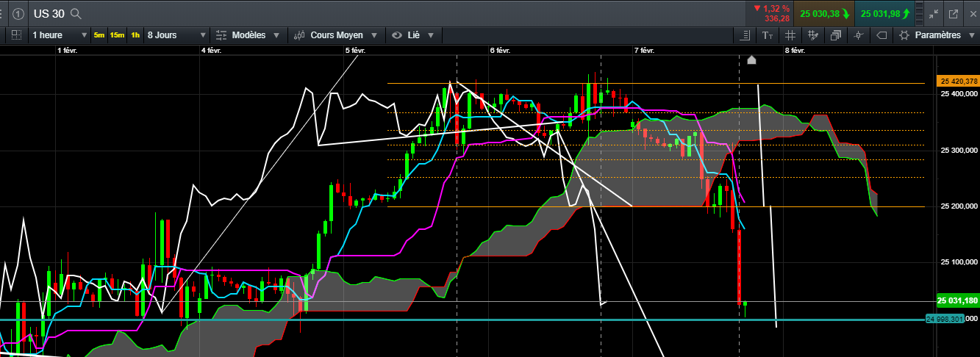Open the drawing tools icon with pencil

pos(813,35)
